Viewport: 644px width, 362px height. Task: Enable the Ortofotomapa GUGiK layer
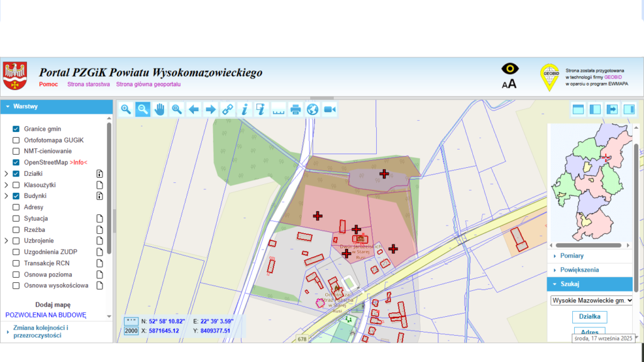pos(16,140)
